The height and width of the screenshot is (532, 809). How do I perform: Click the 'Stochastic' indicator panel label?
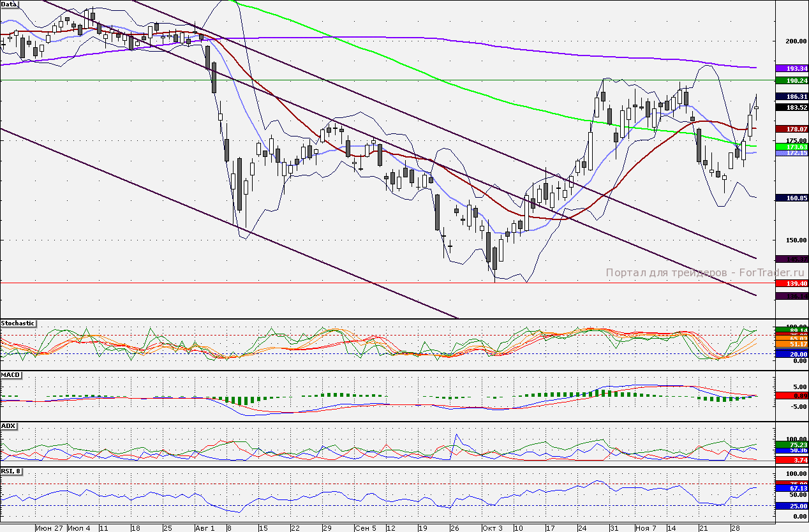click(x=19, y=323)
